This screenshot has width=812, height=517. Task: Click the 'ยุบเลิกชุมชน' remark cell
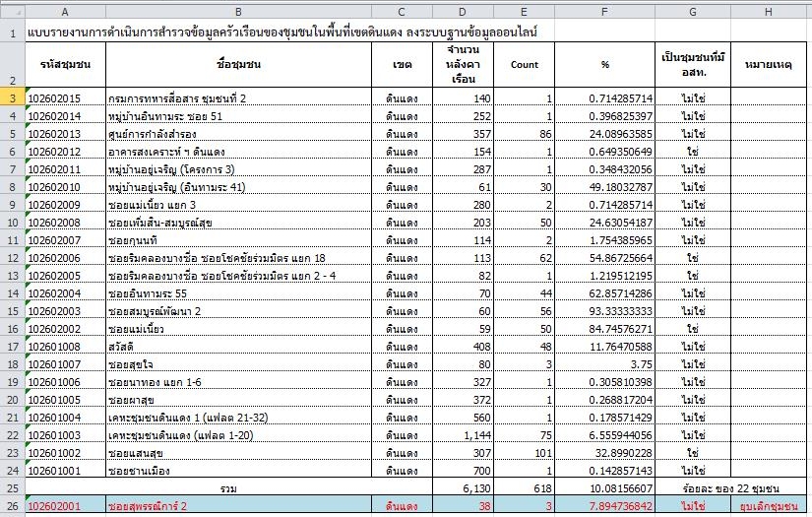click(x=770, y=506)
